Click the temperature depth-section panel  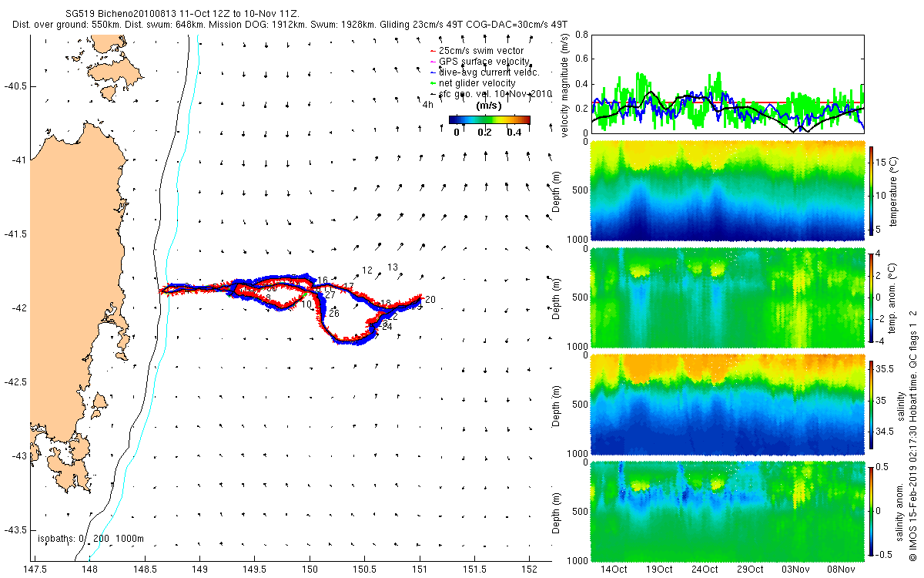728,190
